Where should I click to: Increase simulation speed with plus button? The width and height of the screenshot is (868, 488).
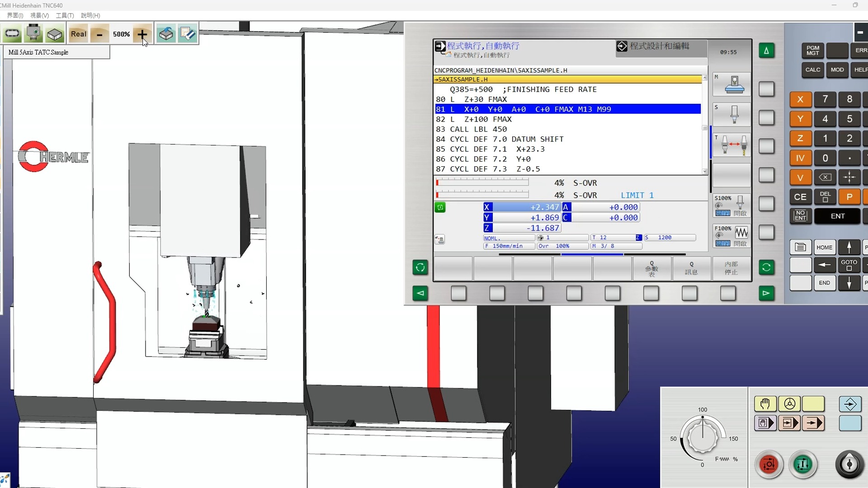[142, 34]
